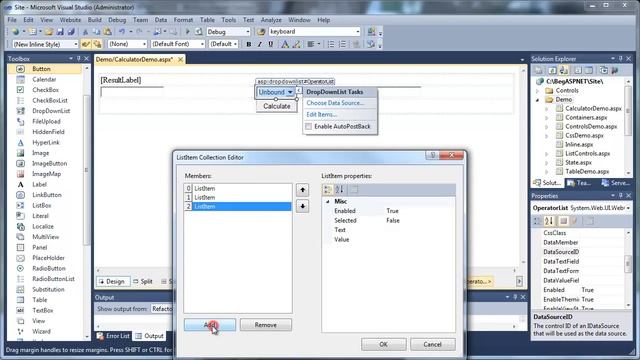640x360 pixels.
Task: Click the Edit Items link
Action: [322, 115]
